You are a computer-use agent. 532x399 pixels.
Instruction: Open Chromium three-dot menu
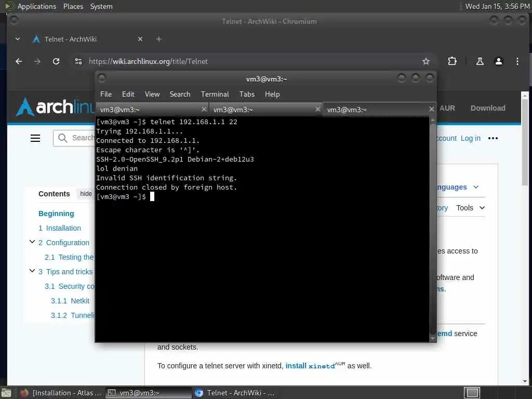pos(517,61)
